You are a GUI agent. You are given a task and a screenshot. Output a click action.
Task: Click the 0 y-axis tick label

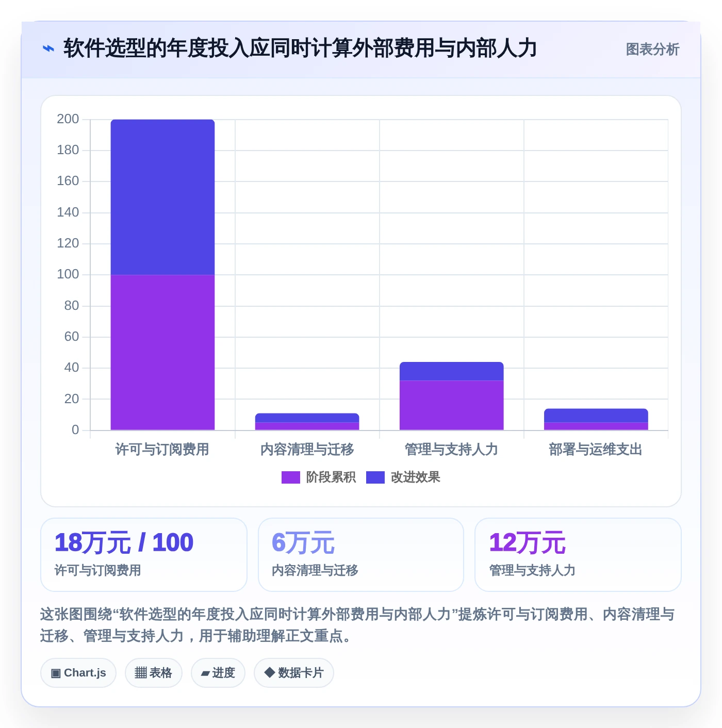pyautogui.click(x=75, y=430)
